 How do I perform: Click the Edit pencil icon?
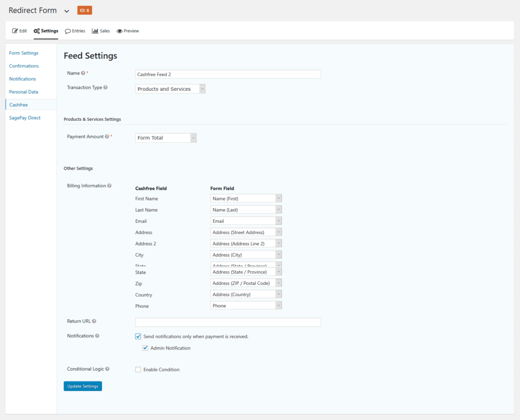(15, 31)
